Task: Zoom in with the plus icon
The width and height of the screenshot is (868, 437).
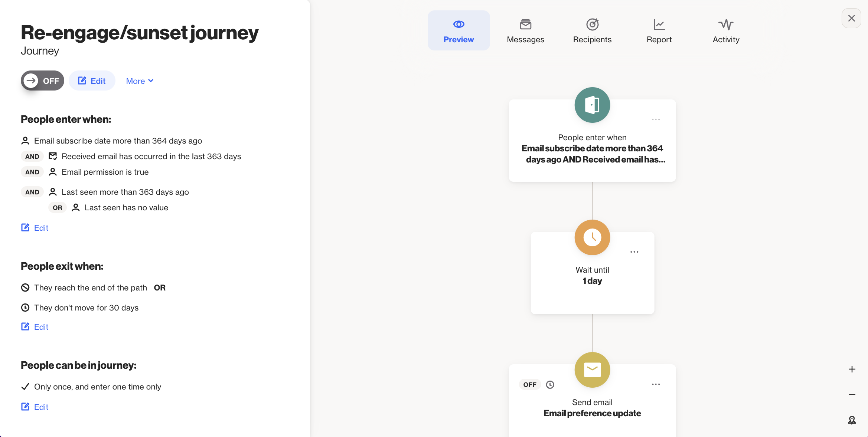Action: tap(852, 369)
